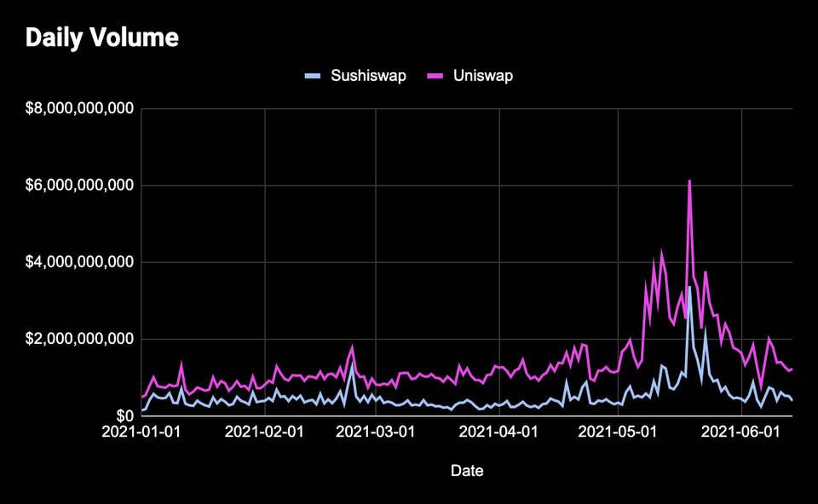Click the $8,000,000,000 y-axis label

point(79,108)
